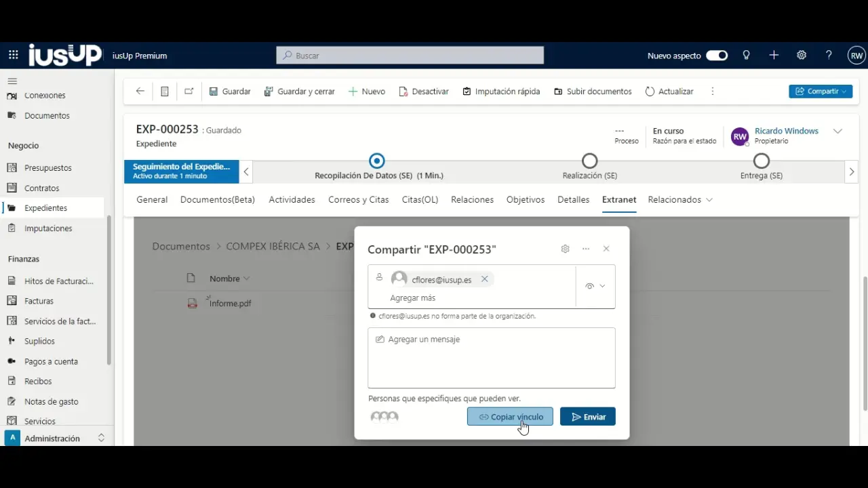This screenshot has height=488, width=868.
Task: Click Copiar vínculo button
Action: (510, 417)
